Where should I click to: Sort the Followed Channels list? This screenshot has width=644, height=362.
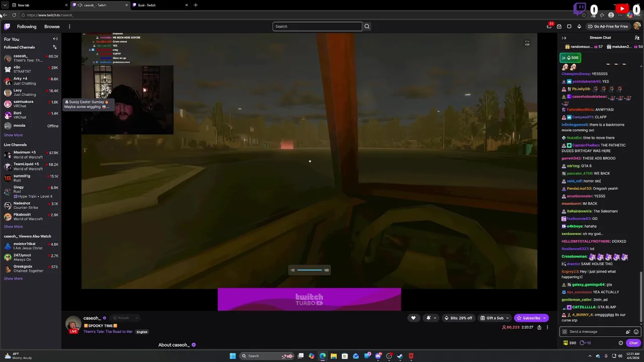(54, 47)
